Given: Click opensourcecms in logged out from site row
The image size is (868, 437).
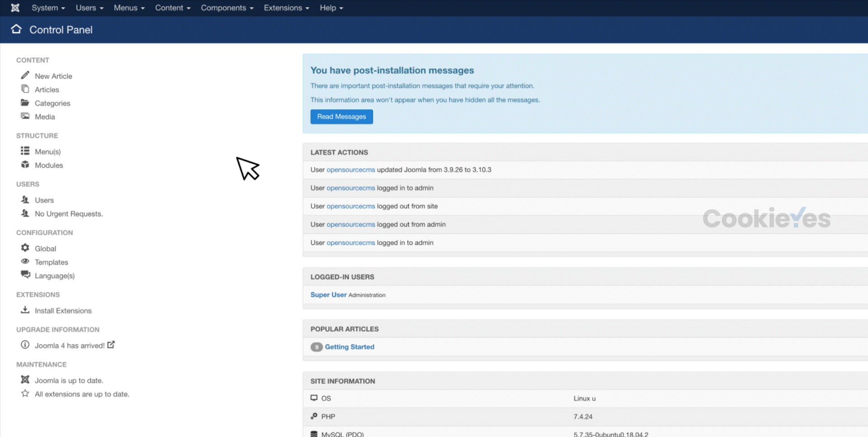Looking at the screenshot, I should click(x=351, y=206).
